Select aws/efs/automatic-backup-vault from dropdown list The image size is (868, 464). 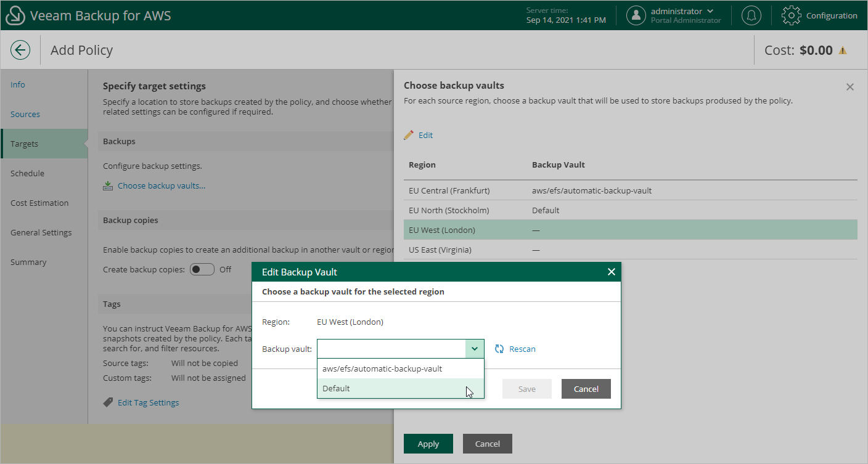(401, 368)
